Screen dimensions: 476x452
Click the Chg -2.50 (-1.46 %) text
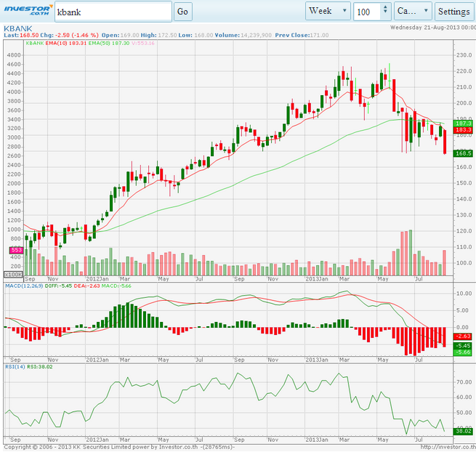(x=70, y=35)
